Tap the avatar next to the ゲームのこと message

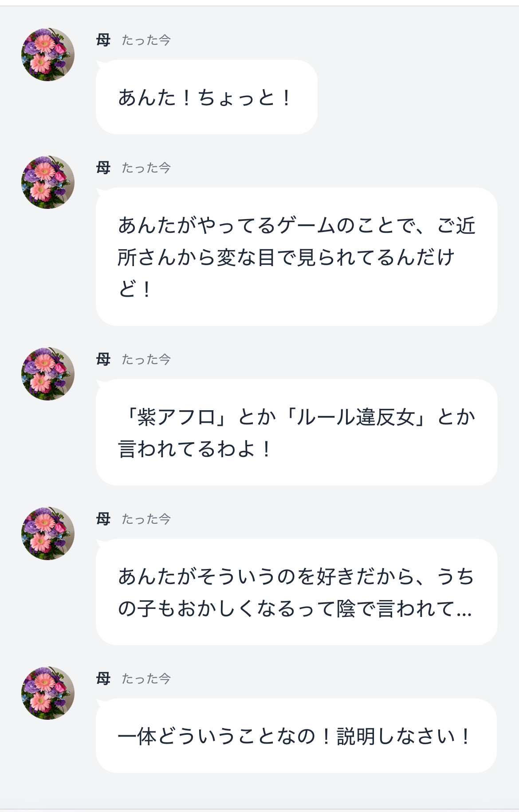(48, 182)
